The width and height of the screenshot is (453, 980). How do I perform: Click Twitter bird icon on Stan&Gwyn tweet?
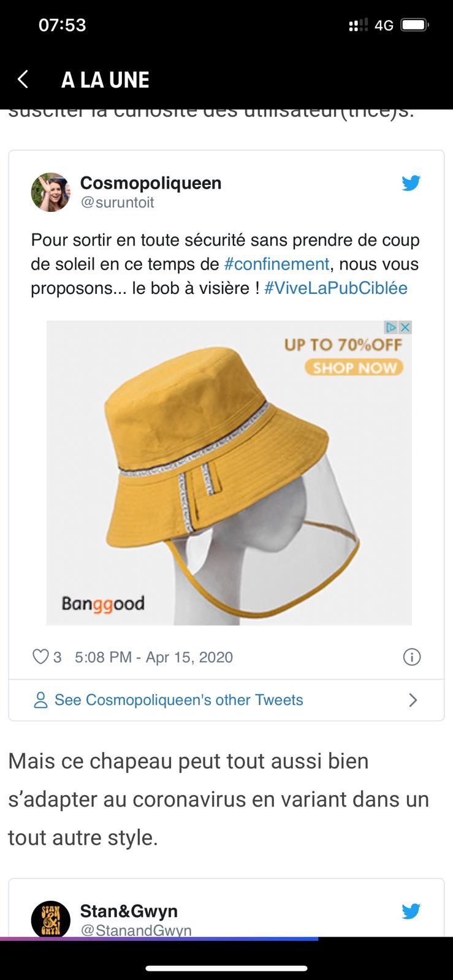click(411, 911)
